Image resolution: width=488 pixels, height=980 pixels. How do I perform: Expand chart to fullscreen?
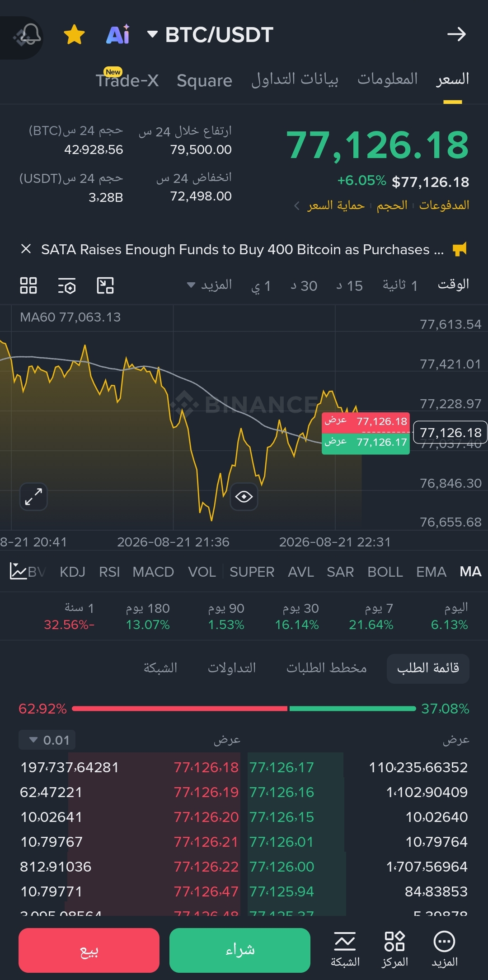pos(33,497)
